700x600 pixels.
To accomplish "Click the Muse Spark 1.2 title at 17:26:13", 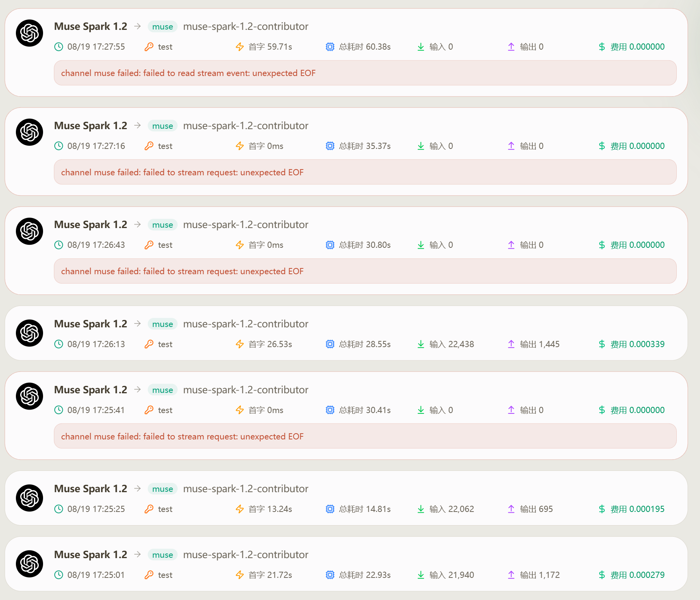I will pyautogui.click(x=90, y=324).
